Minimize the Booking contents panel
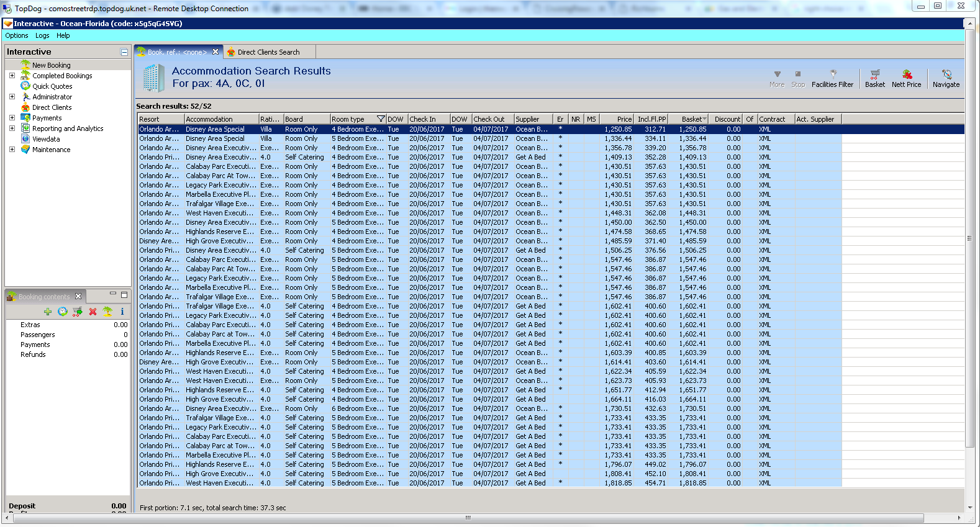This screenshot has height=527, width=980. tap(113, 294)
